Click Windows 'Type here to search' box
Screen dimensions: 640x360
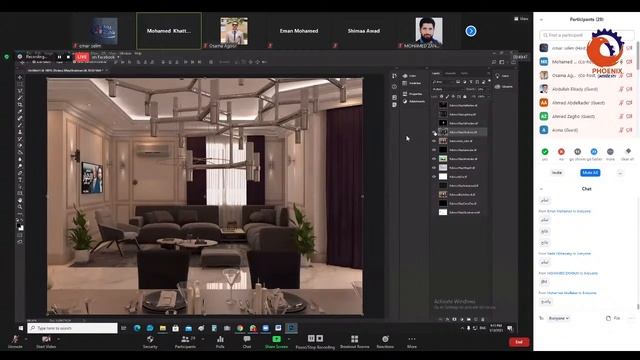72,328
